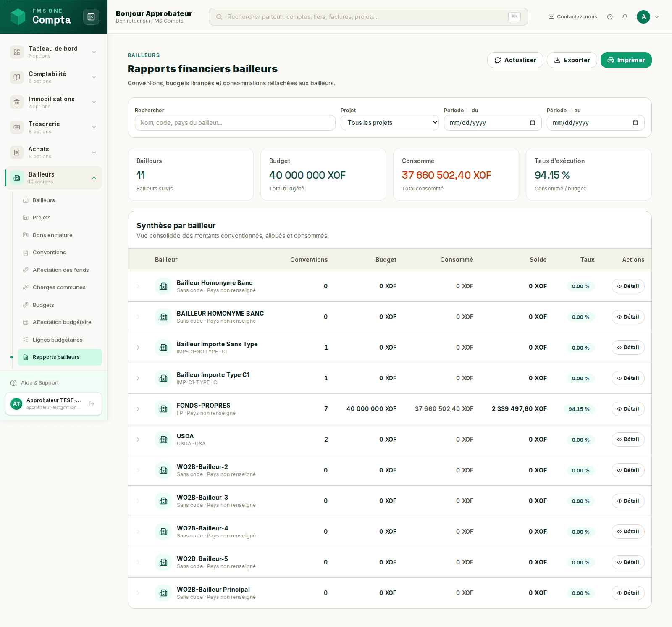The height and width of the screenshot is (627, 672).
Task: Open Budgets submenu item
Action: [x=60, y=305]
